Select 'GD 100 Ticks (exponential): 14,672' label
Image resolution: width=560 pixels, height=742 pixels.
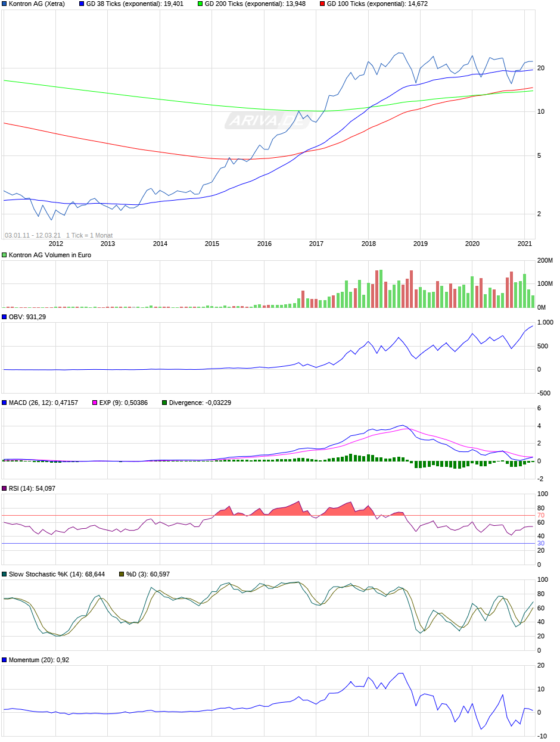[x=377, y=4]
